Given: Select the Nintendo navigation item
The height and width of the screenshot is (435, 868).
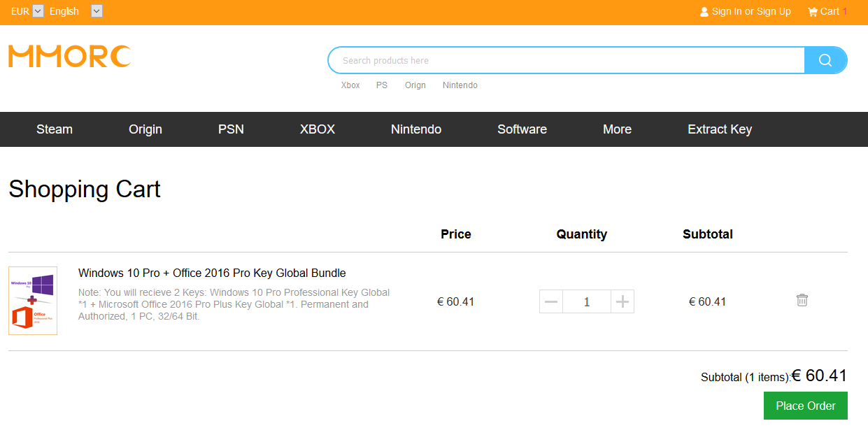Looking at the screenshot, I should tap(416, 129).
